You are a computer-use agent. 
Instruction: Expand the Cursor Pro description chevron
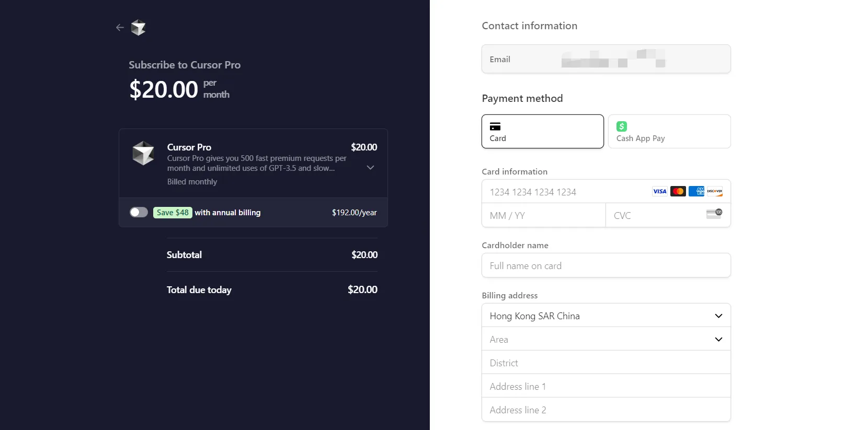pos(370,168)
